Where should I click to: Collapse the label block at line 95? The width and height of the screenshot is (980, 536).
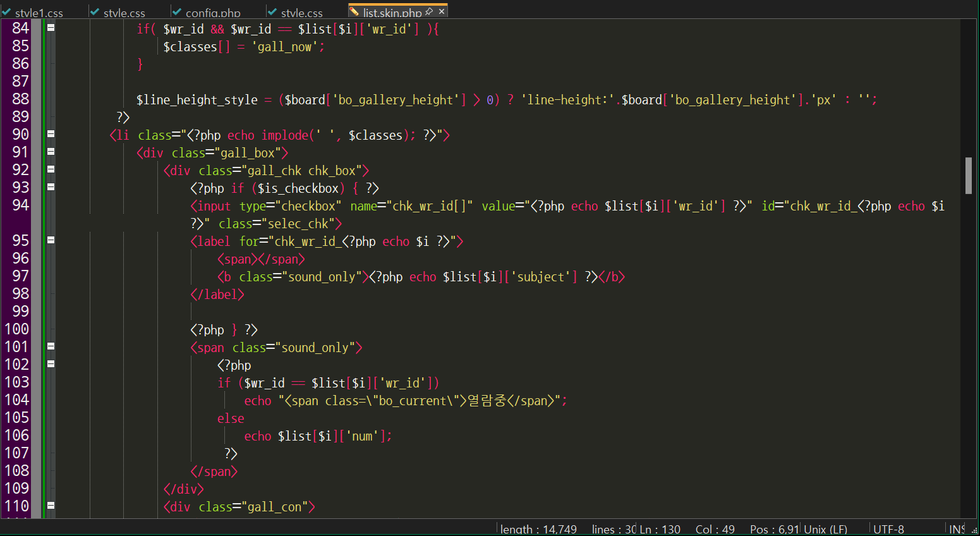51,240
